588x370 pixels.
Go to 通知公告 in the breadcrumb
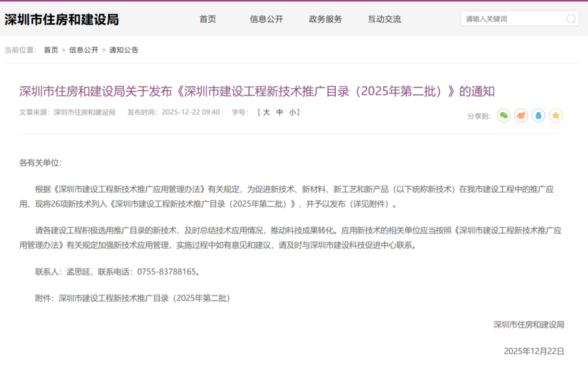coord(124,50)
